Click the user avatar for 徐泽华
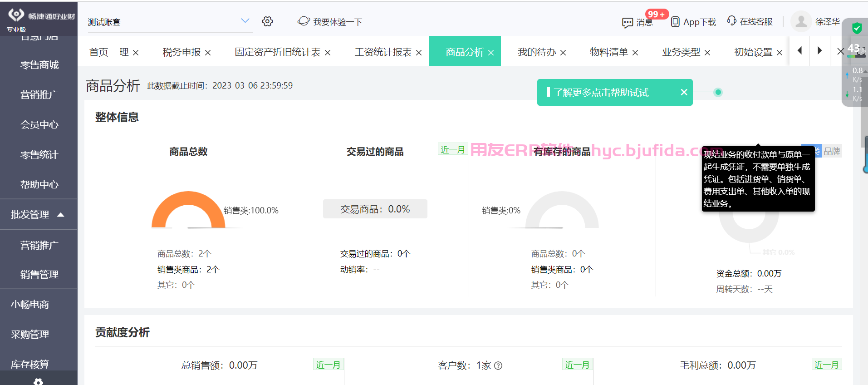 coord(801,21)
